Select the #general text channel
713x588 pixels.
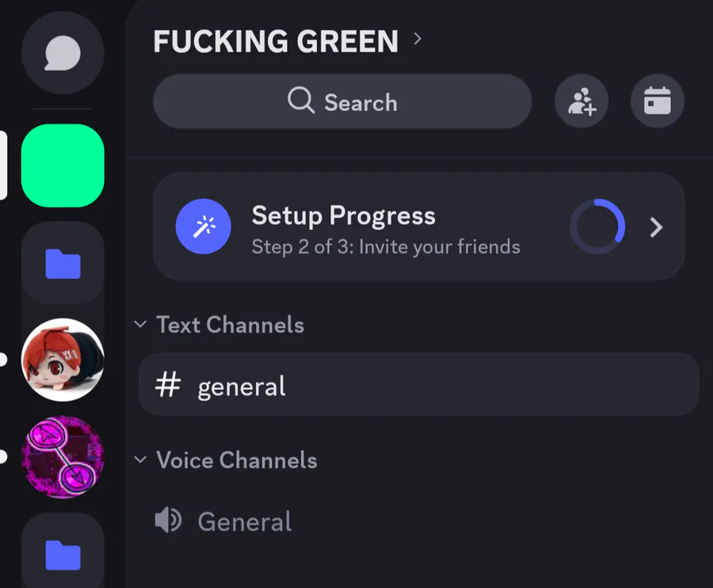coord(419,384)
